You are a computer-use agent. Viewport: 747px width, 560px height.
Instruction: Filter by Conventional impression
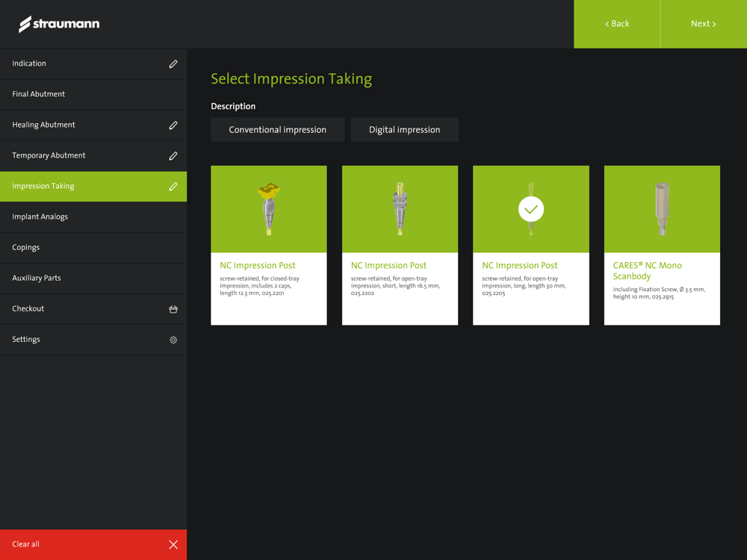[278, 129]
